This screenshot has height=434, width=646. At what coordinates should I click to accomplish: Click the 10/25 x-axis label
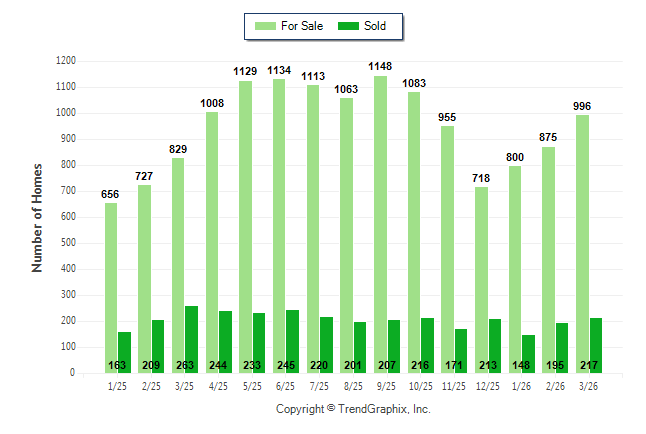pos(421,386)
